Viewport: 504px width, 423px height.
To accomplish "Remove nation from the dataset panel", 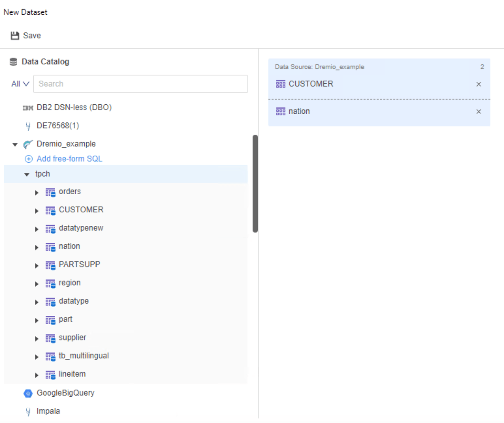I will [x=479, y=112].
